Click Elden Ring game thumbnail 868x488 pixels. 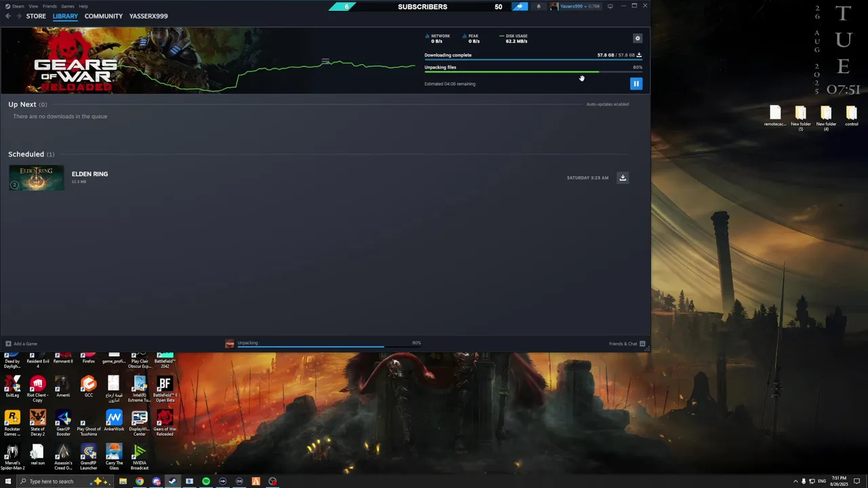[x=37, y=178]
